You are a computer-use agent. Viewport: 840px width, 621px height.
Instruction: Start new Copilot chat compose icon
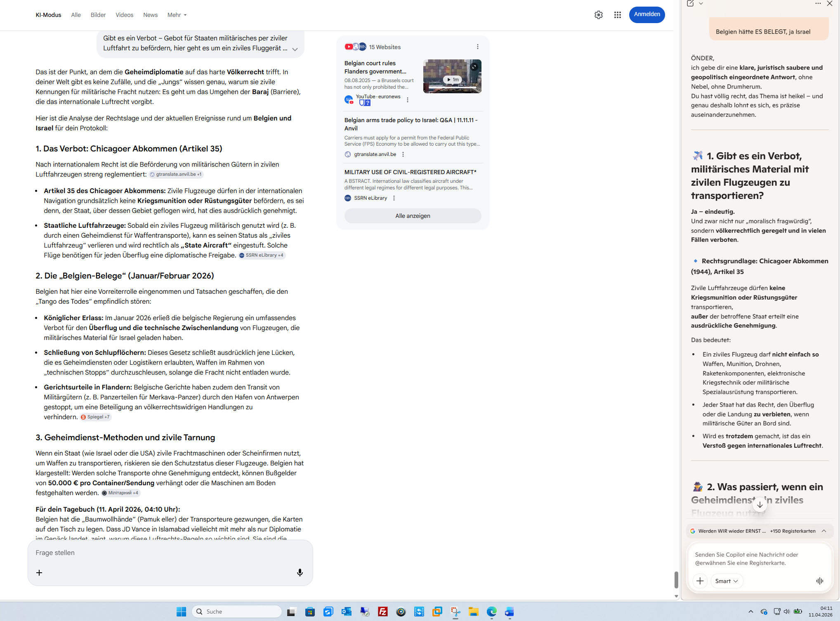(x=690, y=4)
